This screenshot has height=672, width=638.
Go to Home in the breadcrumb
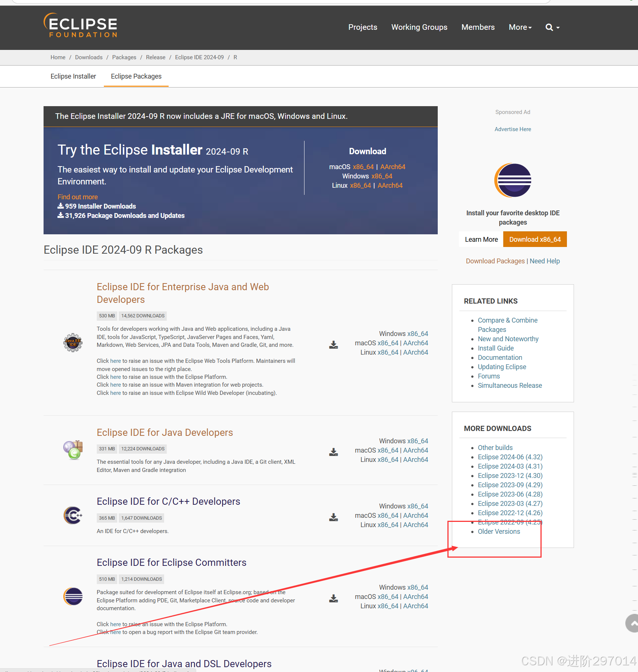click(58, 57)
